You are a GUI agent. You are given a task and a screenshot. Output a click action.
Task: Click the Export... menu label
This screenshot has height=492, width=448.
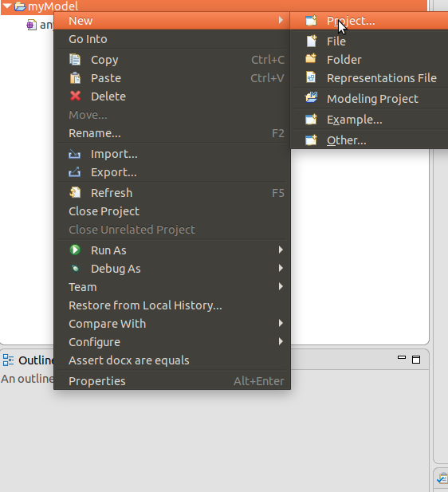tap(114, 172)
